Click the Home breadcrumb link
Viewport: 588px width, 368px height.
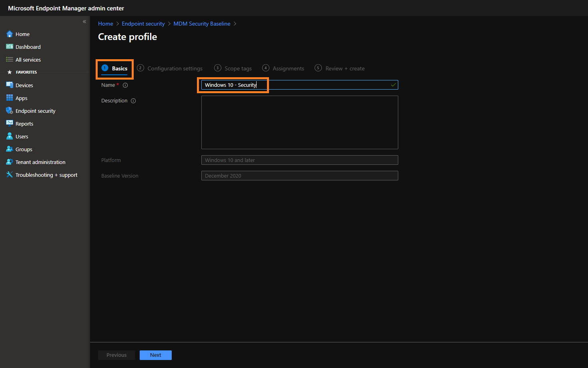point(106,24)
